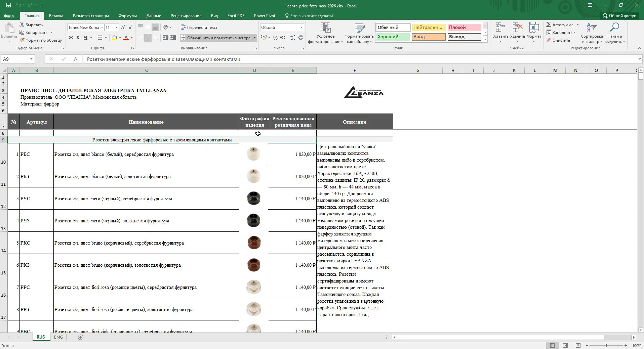Increase decimal places

[293, 38]
